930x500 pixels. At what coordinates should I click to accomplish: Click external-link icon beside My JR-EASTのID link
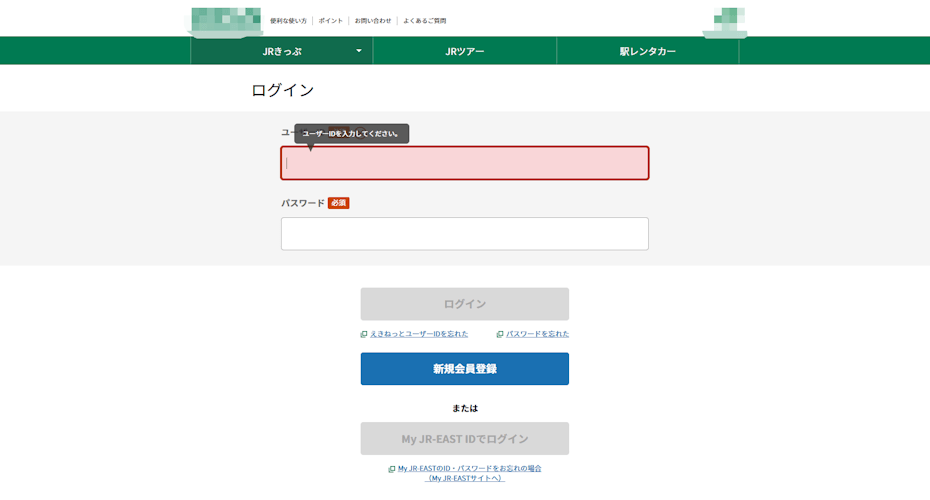click(391, 469)
